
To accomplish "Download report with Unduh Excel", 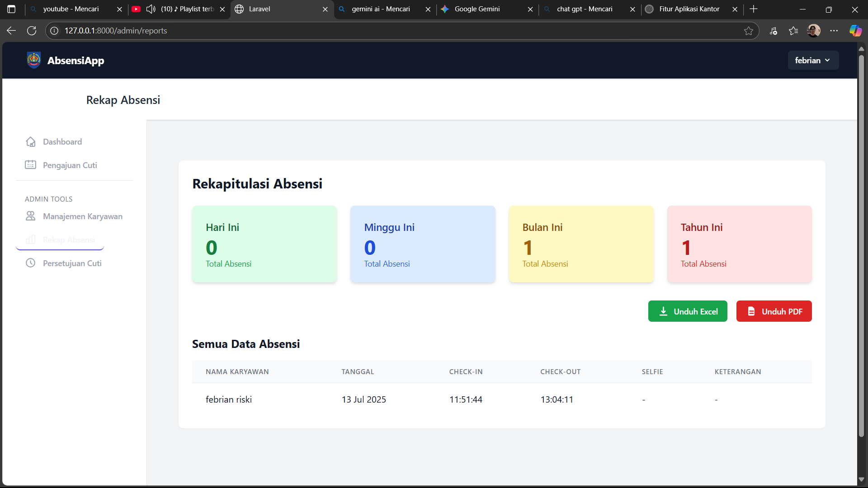I will (x=688, y=311).
